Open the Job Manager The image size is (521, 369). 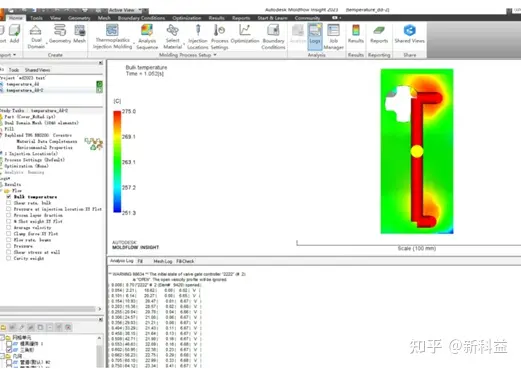pos(333,36)
